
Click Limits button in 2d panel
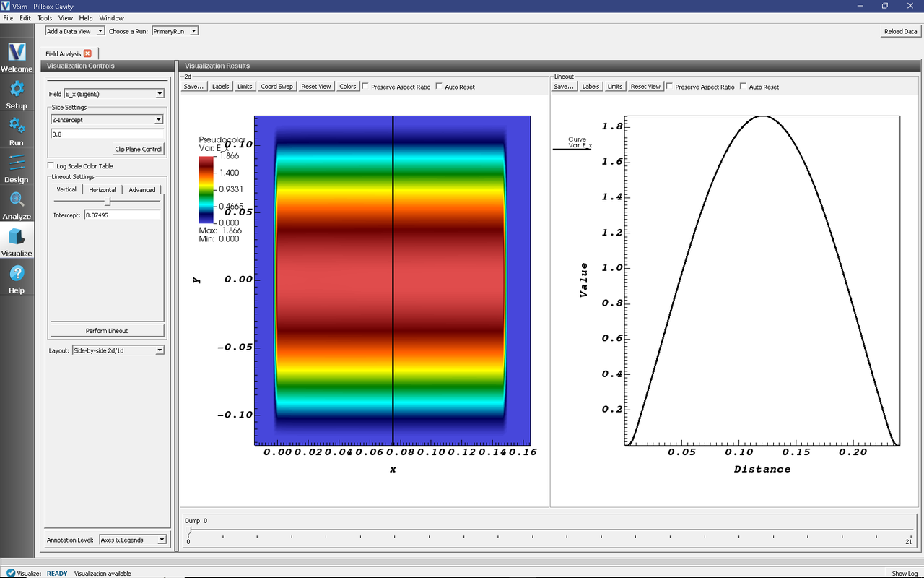(x=245, y=87)
